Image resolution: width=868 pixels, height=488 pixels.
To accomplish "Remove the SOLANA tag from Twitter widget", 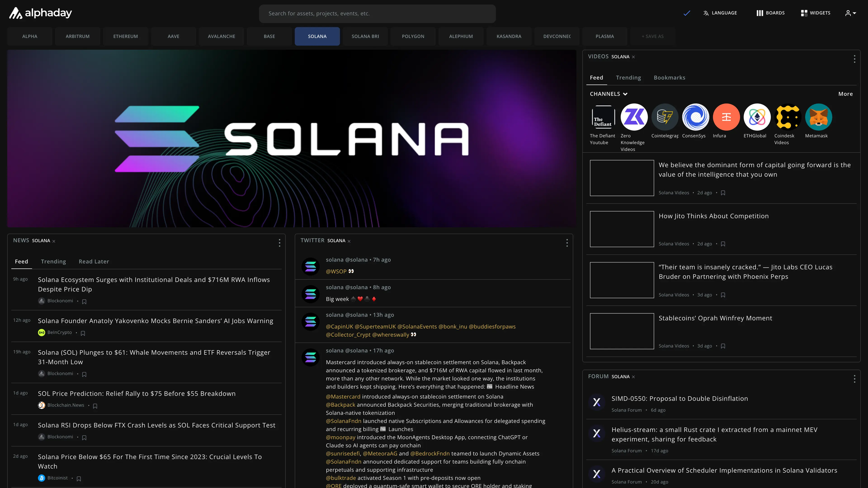I will tap(349, 241).
